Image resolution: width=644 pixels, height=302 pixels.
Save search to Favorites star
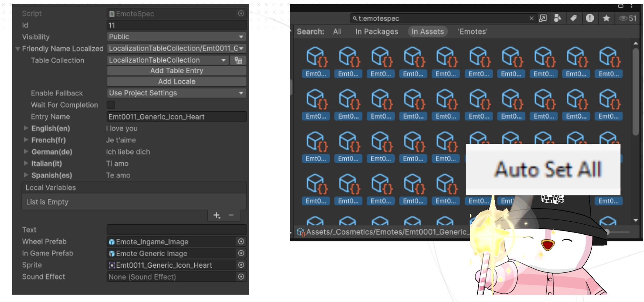click(x=606, y=18)
